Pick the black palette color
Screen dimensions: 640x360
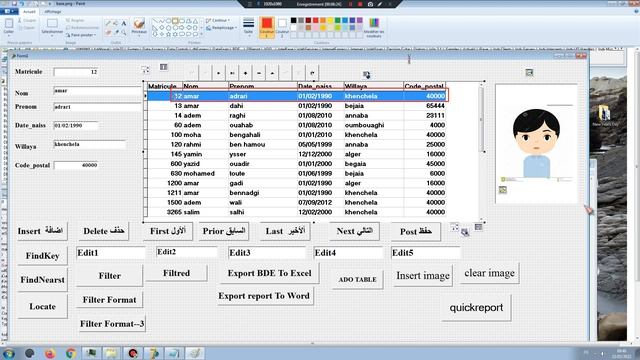[x=293, y=20]
